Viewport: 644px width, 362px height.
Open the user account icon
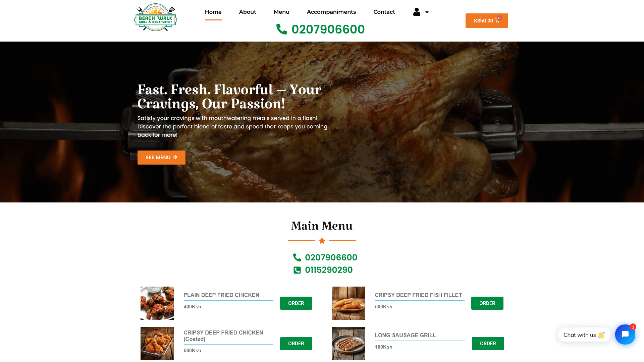tap(417, 12)
